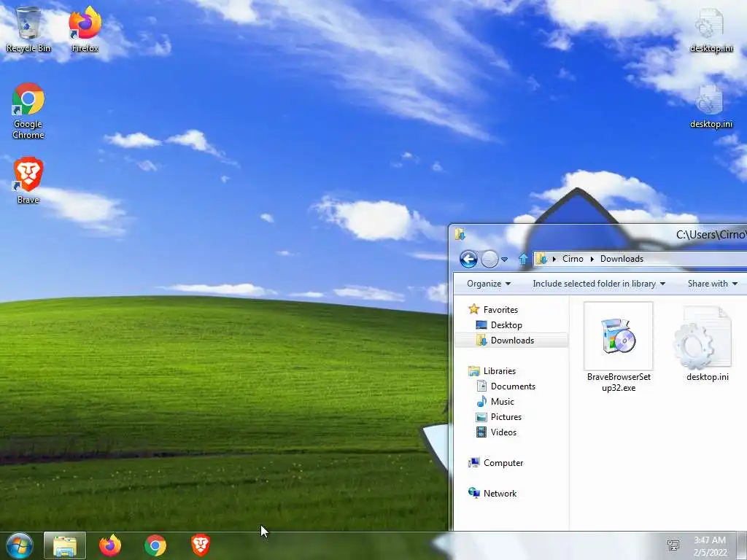Click the network icon in system tray

(673, 545)
